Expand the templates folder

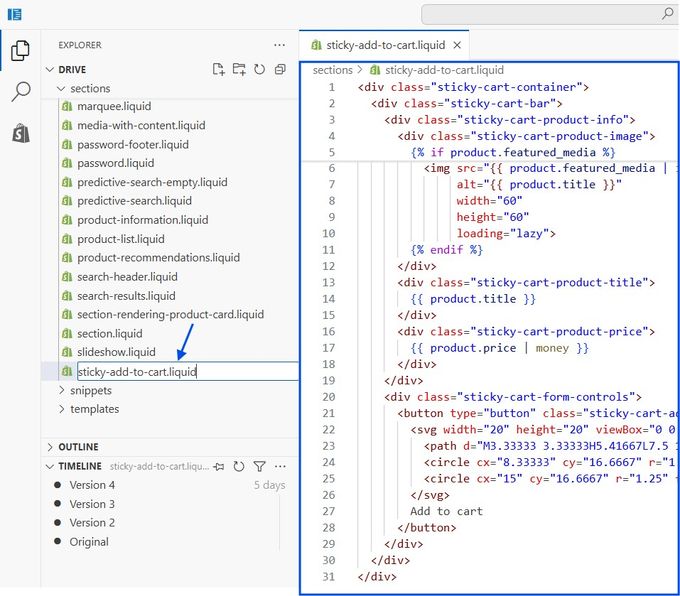(x=61, y=409)
